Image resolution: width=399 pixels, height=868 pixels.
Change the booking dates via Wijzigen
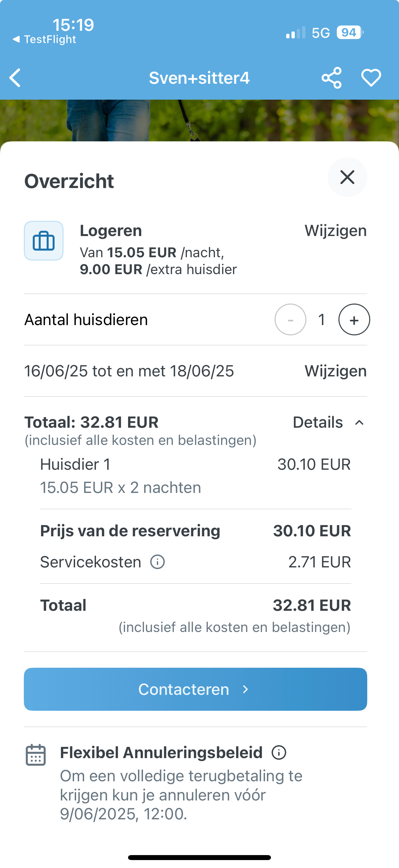tap(335, 371)
